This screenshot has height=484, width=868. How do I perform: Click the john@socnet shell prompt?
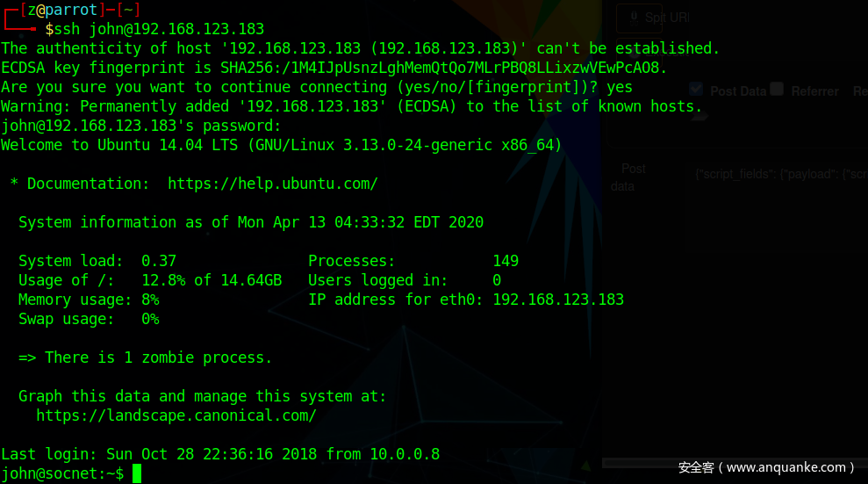click(x=61, y=474)
